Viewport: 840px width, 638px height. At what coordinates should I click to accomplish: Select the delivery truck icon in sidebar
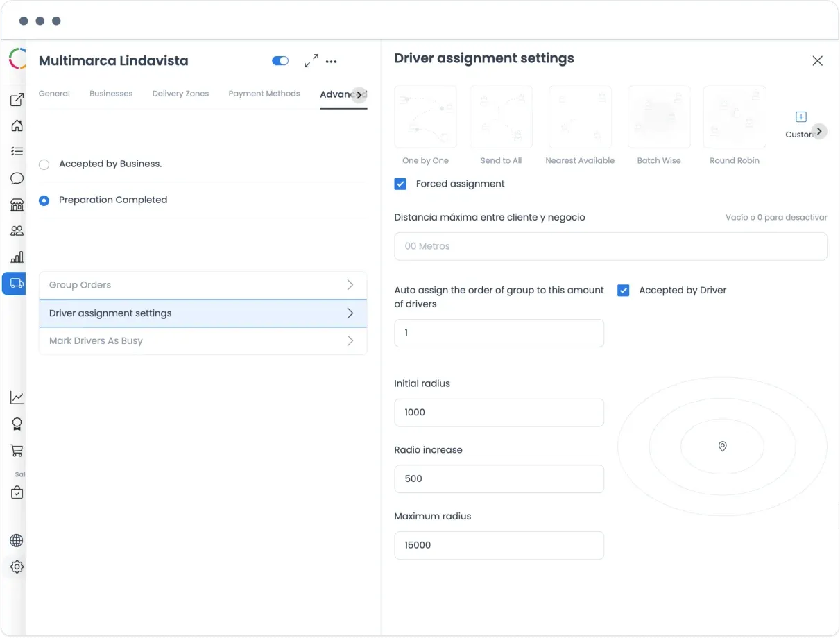coord(17,283)
